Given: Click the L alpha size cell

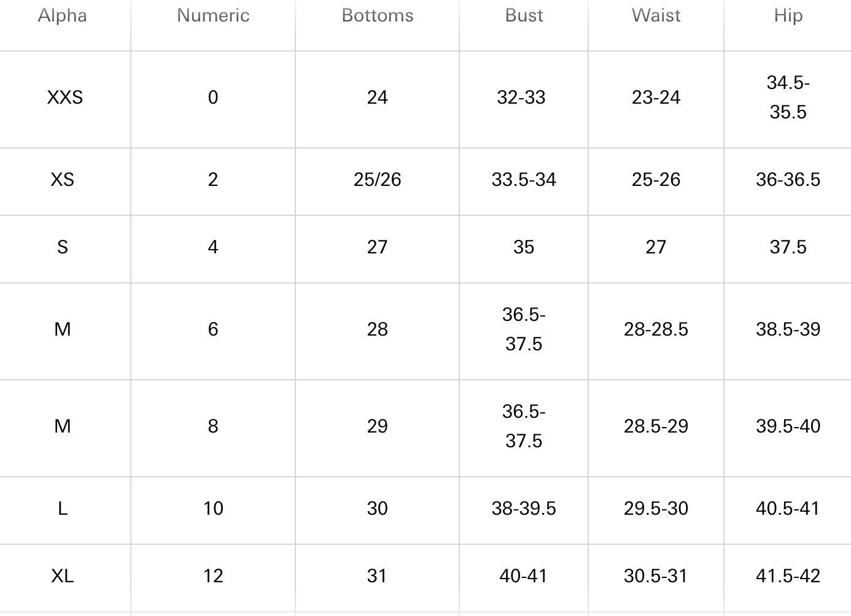Looking at the screenshot, I should (x=63, y=509).
